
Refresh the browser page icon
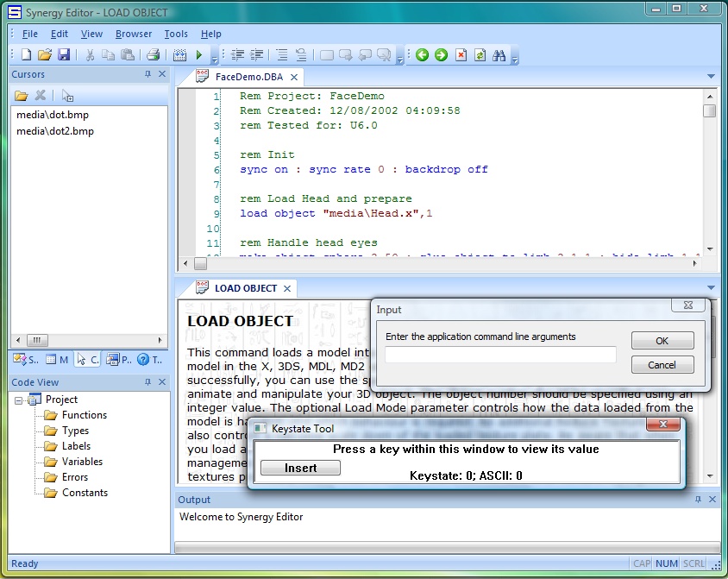480,54
